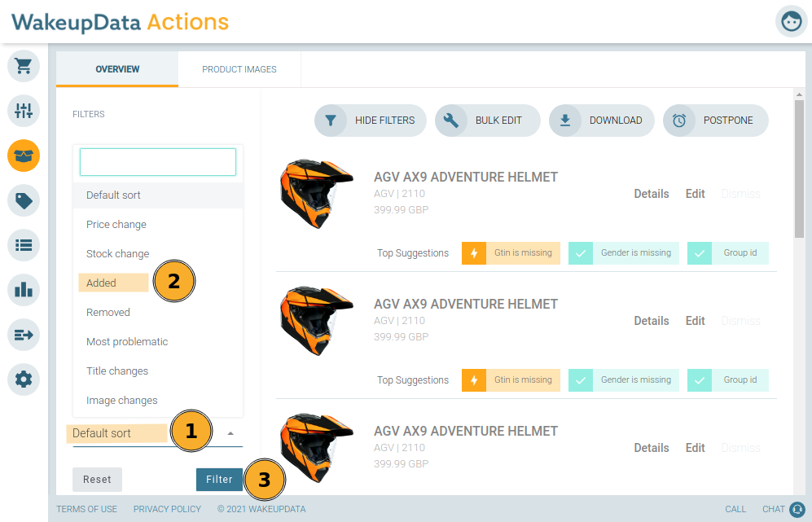Click the Chat link in footer
The width and height of the screenshot is (812, 522).
pos(773,509)
